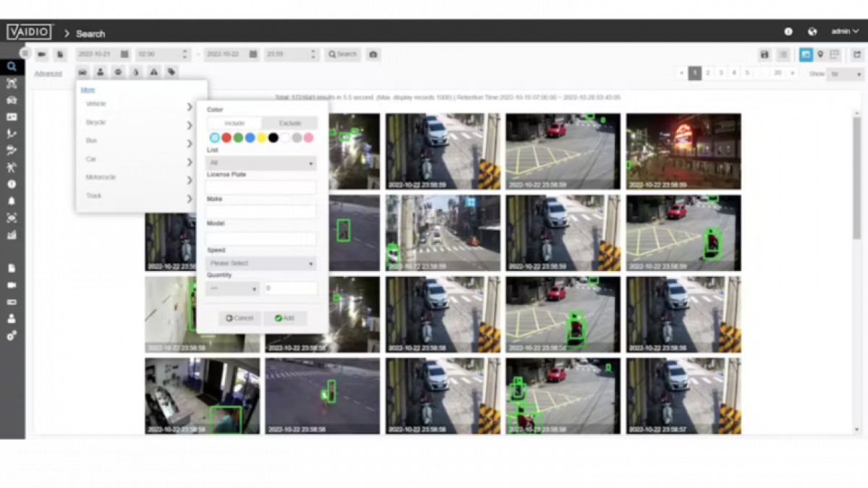Toggle color filter to Include
Viewport: 868px width, 488px height.
tap(234, 124)
